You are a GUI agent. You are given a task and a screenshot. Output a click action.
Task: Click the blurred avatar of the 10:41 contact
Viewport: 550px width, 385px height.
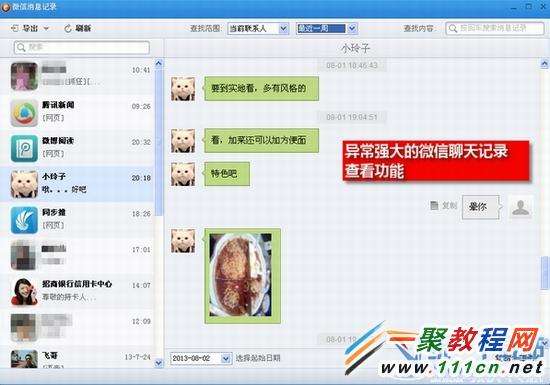[x=24, y=76]
